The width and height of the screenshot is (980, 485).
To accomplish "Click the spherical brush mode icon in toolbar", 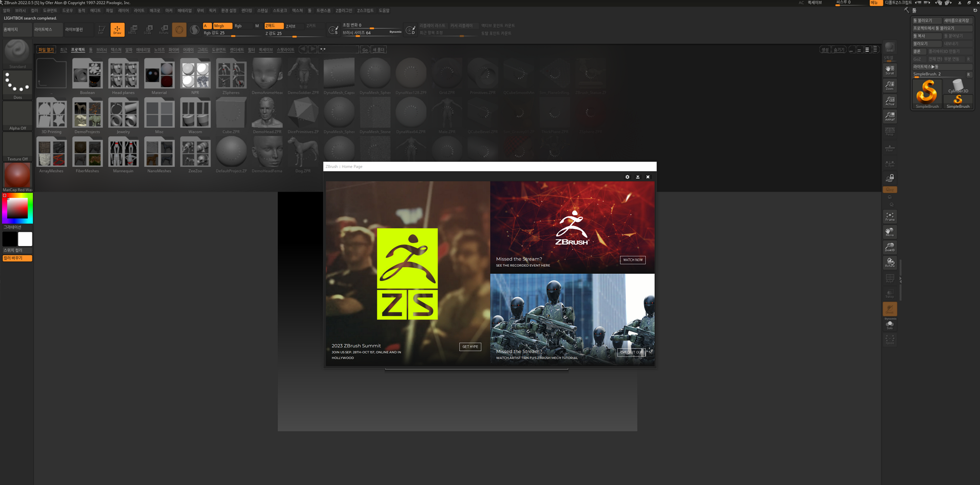I will (194, 30).
